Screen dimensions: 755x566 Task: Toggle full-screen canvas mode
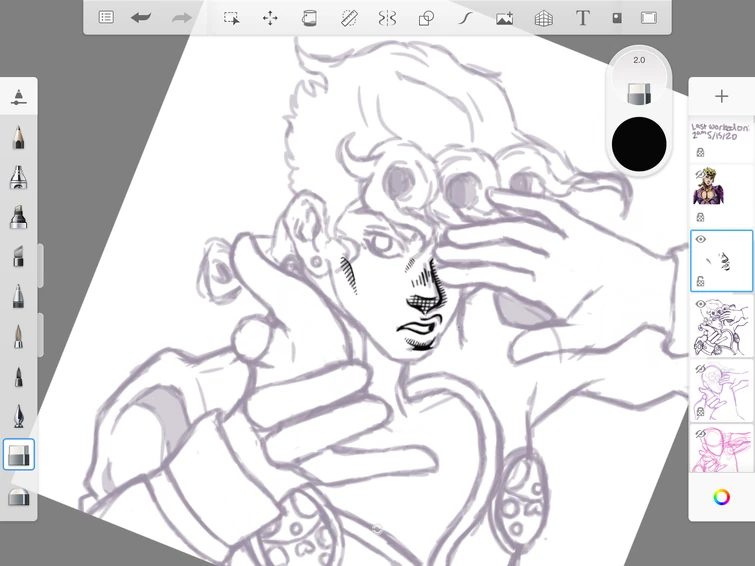649,18
